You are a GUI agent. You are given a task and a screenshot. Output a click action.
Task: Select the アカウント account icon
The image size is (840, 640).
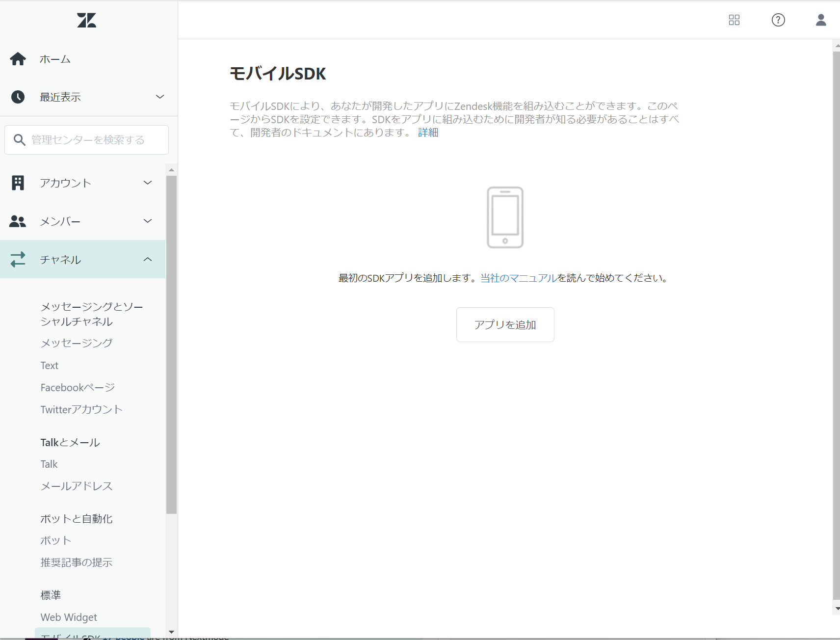coord(18,183)
